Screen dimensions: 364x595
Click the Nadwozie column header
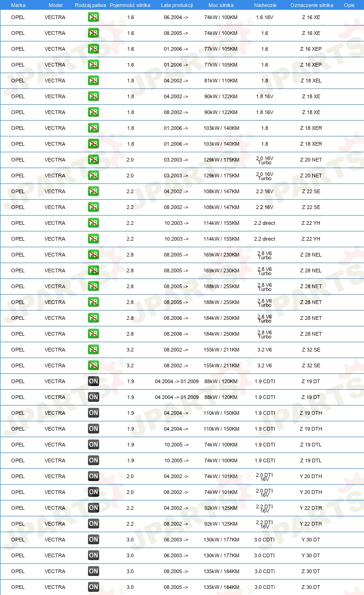(265, 5)
